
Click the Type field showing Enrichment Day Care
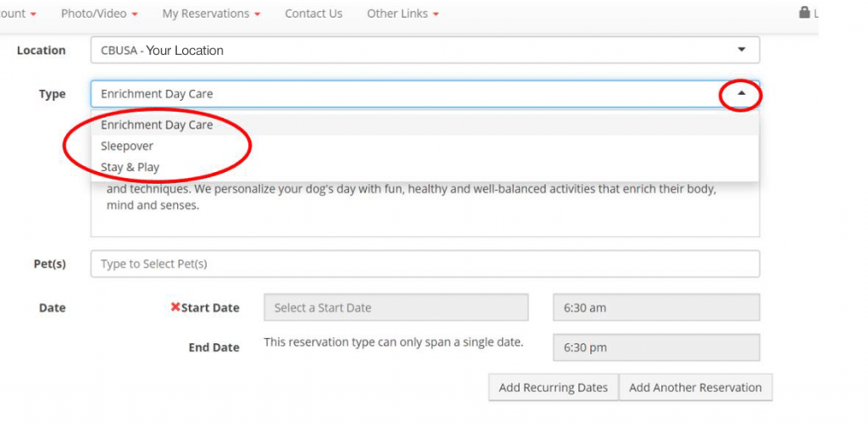tap(426, 94)
